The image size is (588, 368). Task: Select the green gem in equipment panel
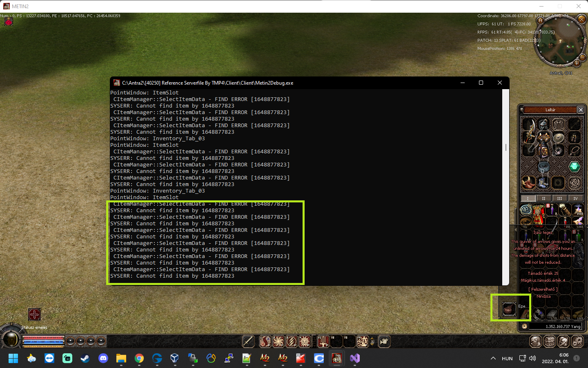tap(575, 166)
